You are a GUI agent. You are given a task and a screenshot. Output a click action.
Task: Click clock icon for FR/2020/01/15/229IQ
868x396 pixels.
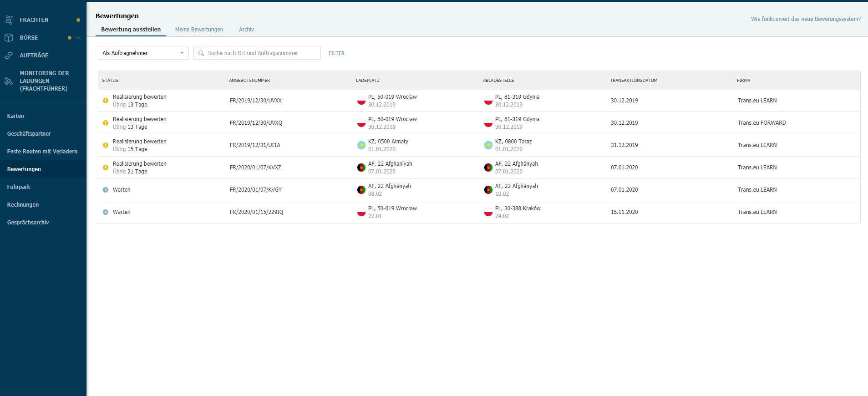(x=106, y=212)
